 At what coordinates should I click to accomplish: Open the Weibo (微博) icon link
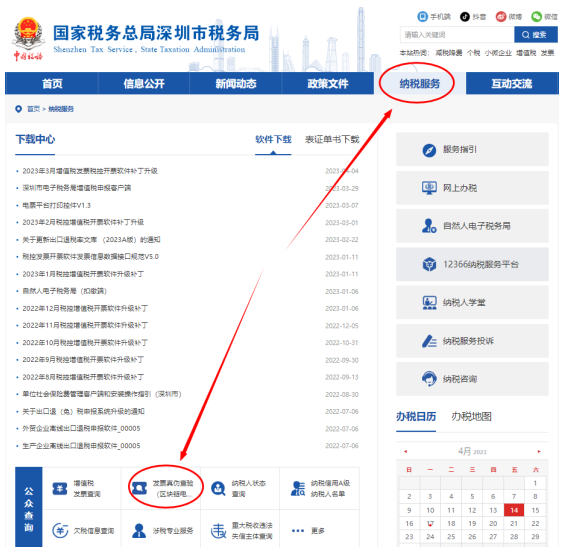501,17
